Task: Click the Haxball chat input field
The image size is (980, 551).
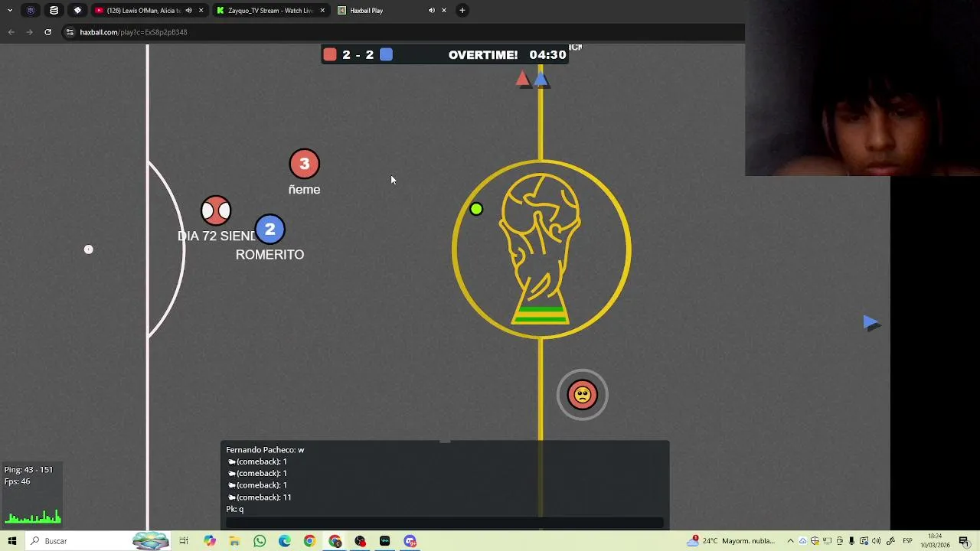Action: 445,523
